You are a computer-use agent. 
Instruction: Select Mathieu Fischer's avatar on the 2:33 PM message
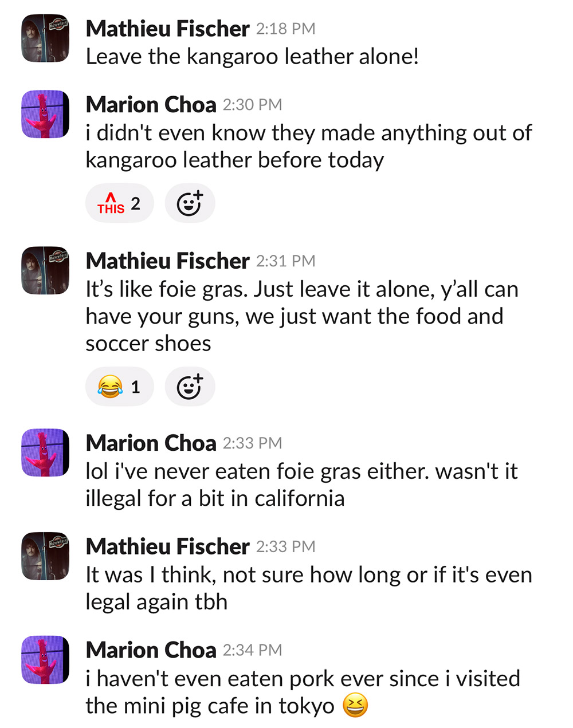(45, 556)
